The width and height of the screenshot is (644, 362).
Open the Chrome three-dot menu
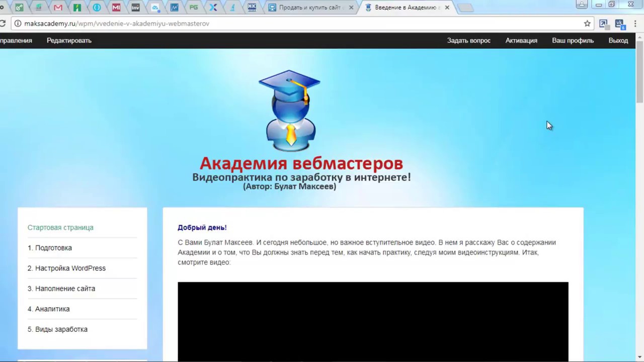[x=635, y=23]
